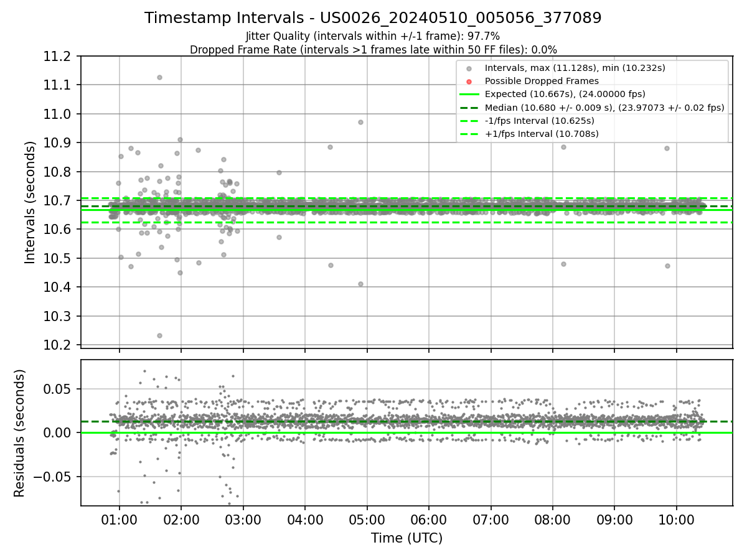The width and height of the screenshot is (747, 560).
Task: Click the minimum interval data point near 10.232s
Action: point(159,335)
